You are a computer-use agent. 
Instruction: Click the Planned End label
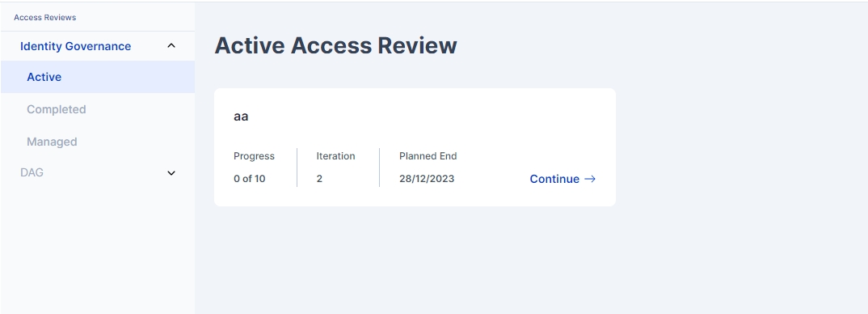click(428, 156)
